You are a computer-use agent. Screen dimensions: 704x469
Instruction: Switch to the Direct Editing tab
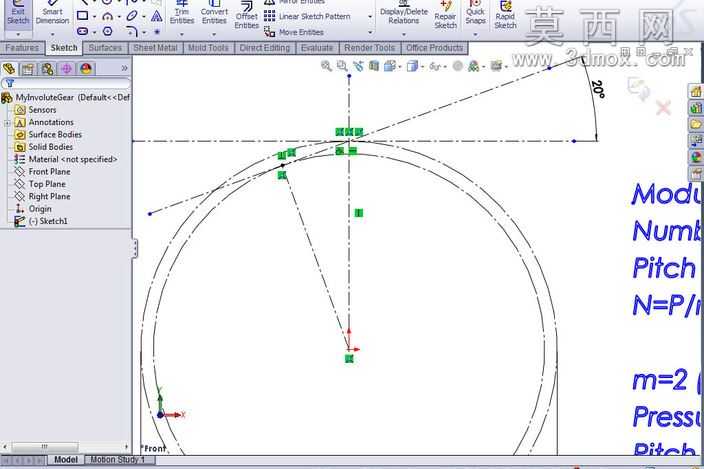point(265,48)
